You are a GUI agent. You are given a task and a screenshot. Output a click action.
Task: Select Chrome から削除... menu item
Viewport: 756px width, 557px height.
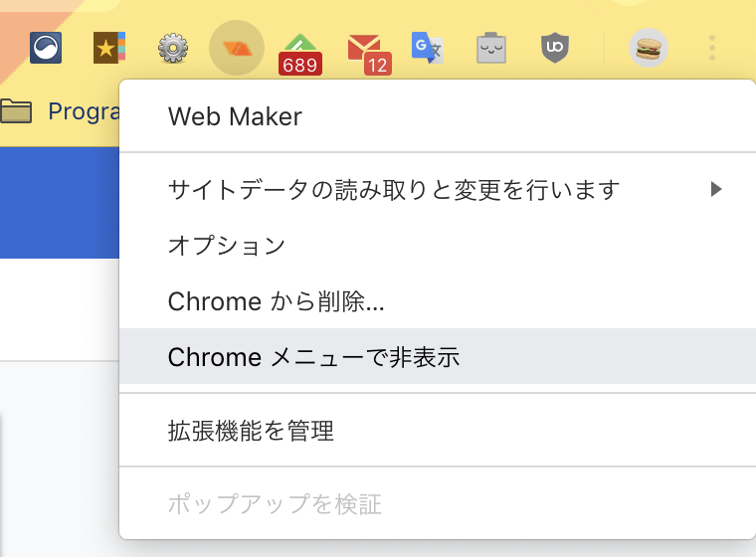pos(438,301)
